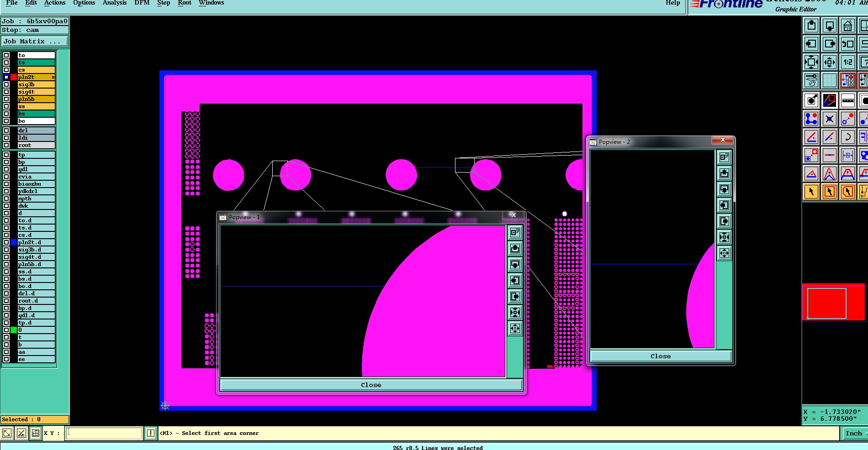Click Close button in Popview - 1
The width and height of the screenshot is (868, 450).
click(371, 385)
